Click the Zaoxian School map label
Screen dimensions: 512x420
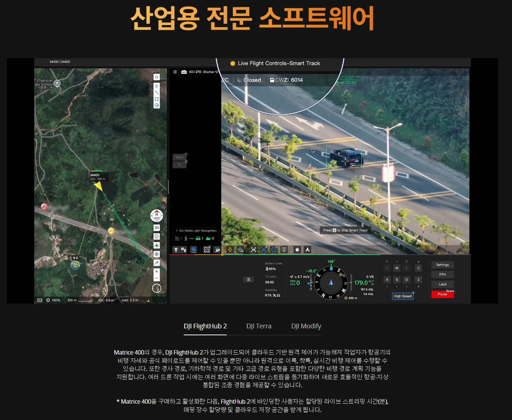[x=44, y=83]
